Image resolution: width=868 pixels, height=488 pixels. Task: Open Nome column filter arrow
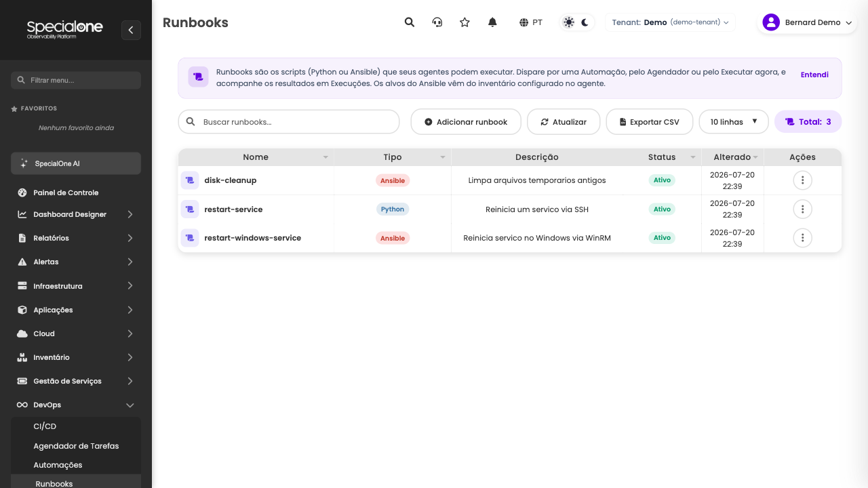[325, 157]
